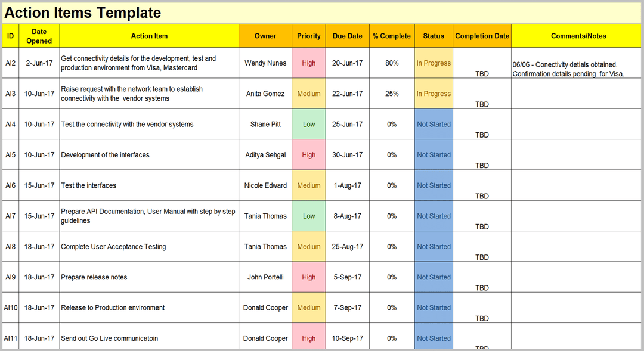The image size is (644, 351).
Task: Click the Action Items Template title
Action: coord(83,13)
